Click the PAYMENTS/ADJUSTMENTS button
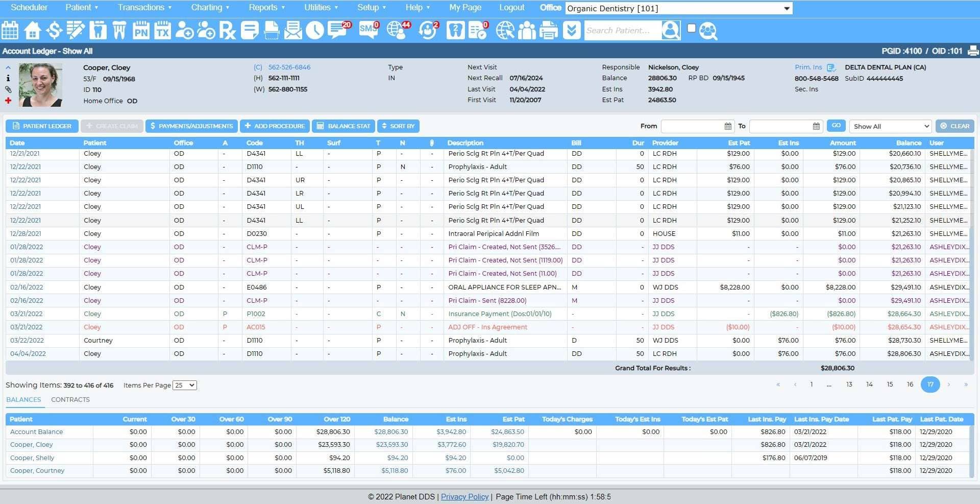 click(x=191, y=126)
